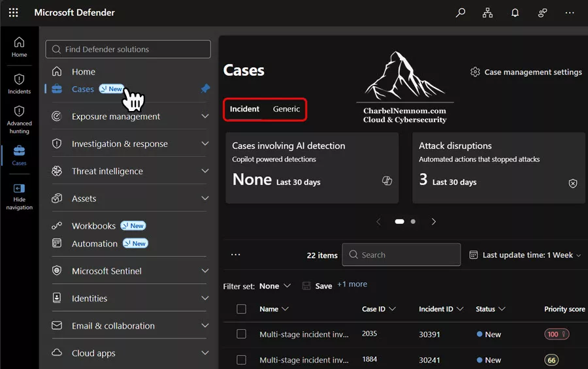Screen dimensions: 588x369
Task: Open the app launcher grid icon
Action: [x=13, y=12]
